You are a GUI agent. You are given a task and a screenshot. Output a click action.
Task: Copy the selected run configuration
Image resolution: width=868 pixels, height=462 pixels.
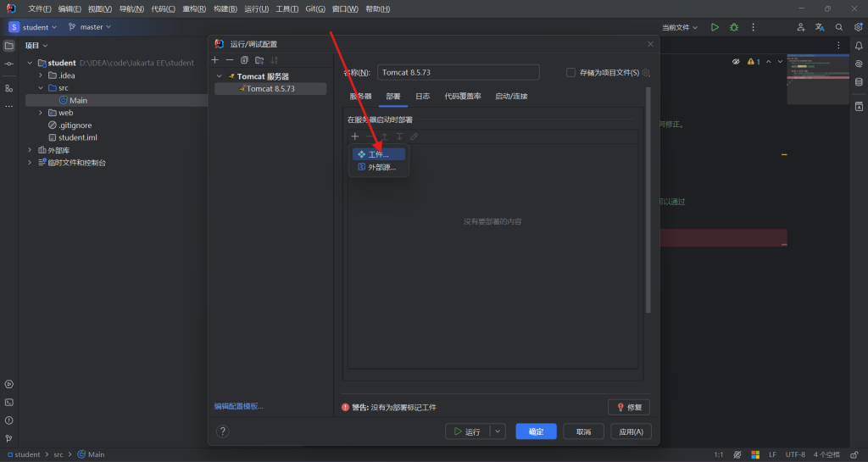click(244, 59)
